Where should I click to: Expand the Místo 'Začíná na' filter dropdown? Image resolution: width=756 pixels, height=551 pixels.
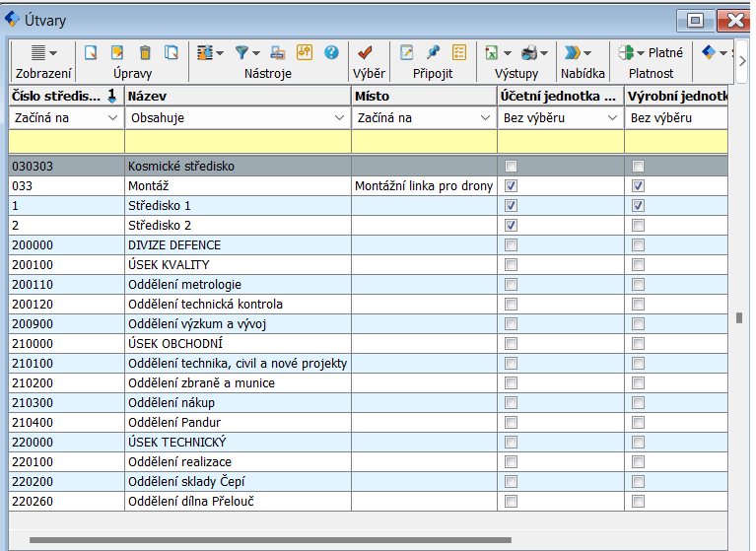(x=484, y=118)
